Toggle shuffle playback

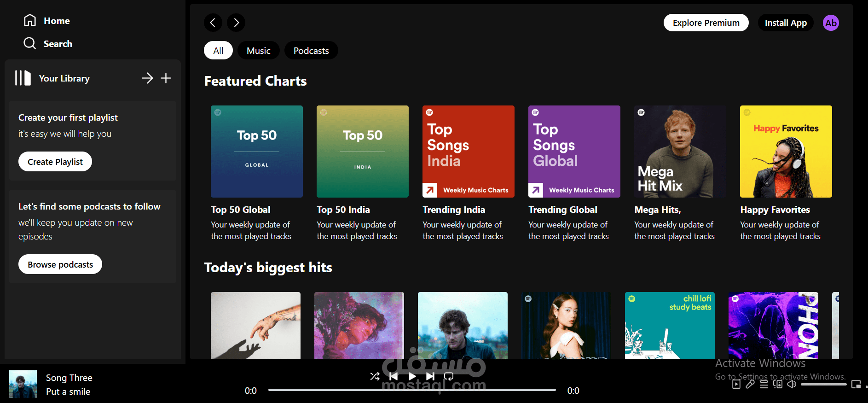click(x=375, y=376)
